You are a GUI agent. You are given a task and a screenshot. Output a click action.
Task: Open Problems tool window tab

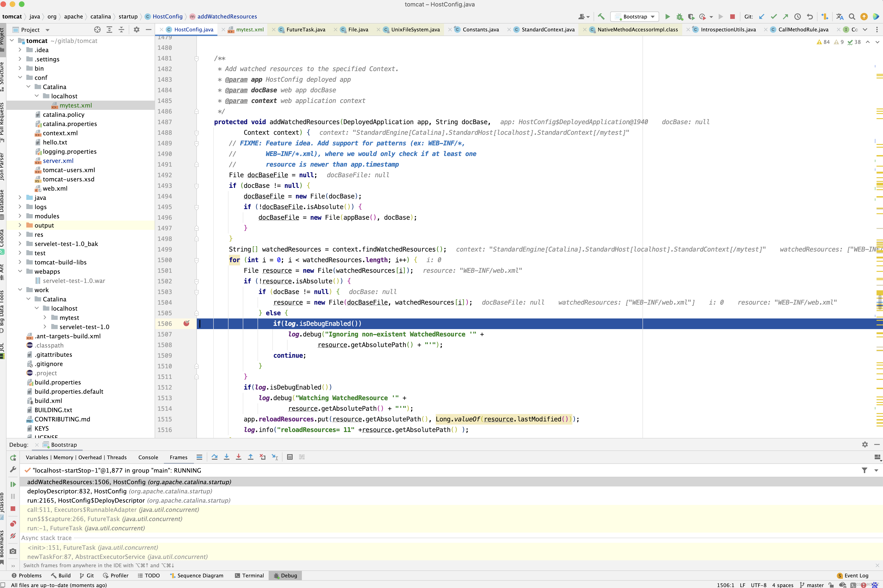[x=26, y=575]
